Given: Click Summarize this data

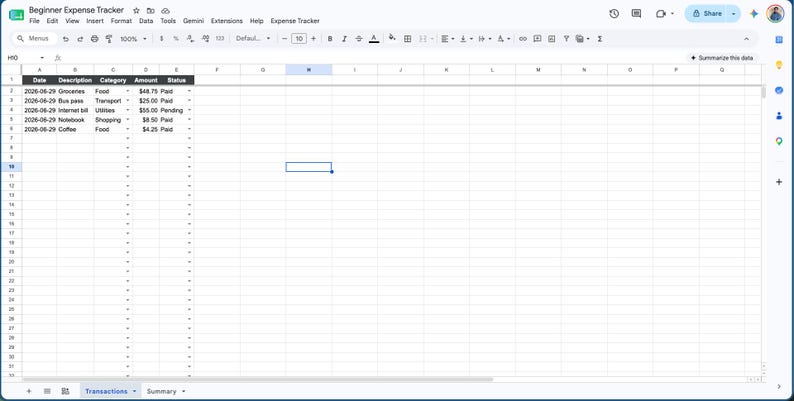Looking at the screenshot, I should (x=722, y=58).
